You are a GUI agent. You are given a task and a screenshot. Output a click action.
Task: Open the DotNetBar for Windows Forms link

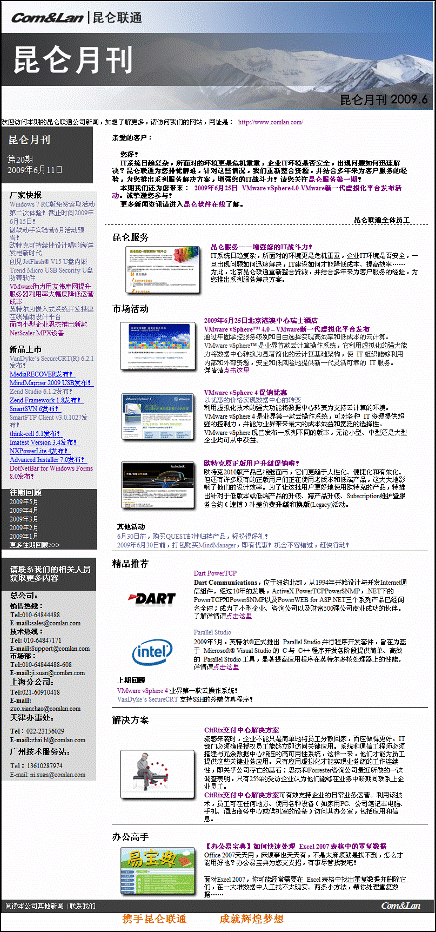coord(51,472)
